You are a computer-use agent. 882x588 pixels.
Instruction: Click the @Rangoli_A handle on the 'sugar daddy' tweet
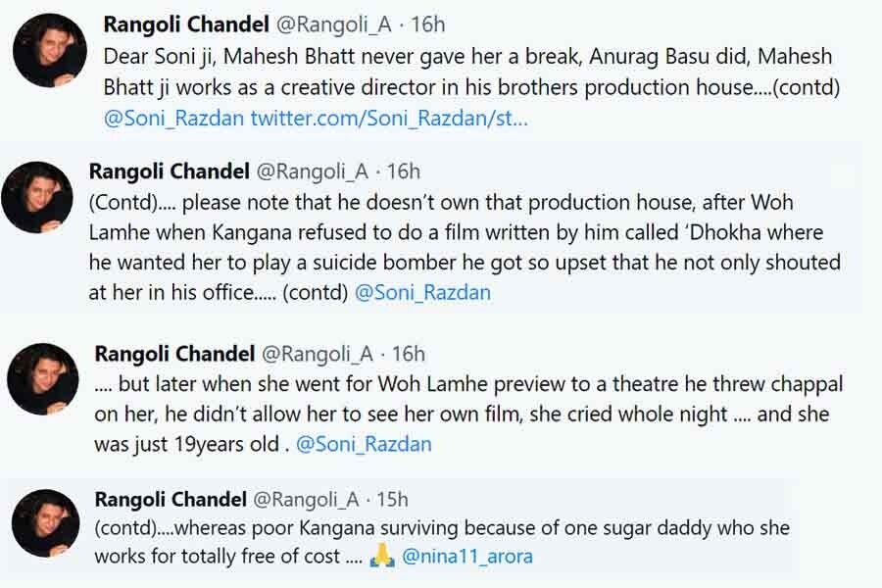pos(318,500)
